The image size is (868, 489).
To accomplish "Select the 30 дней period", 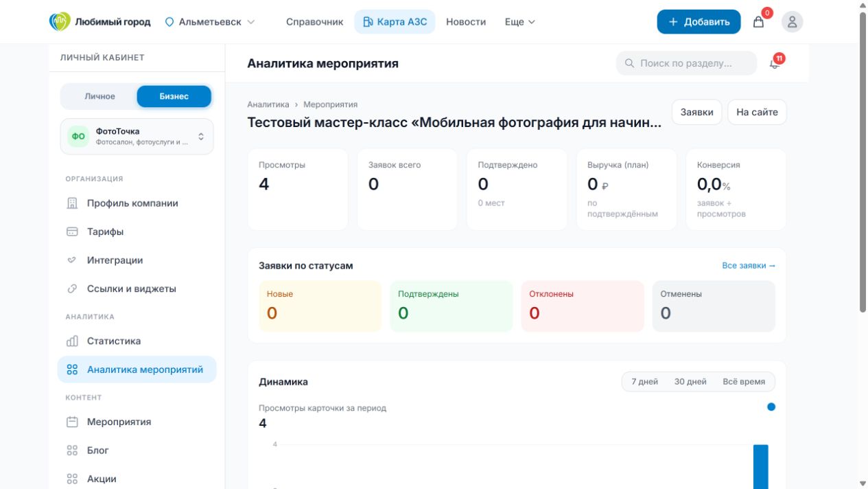I will pos(690,381).
